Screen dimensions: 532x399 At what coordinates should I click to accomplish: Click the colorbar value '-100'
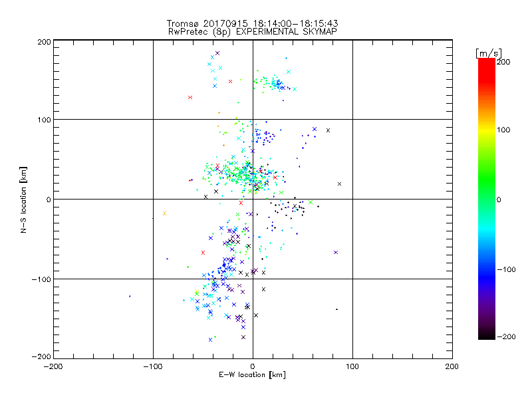point(506,269)
